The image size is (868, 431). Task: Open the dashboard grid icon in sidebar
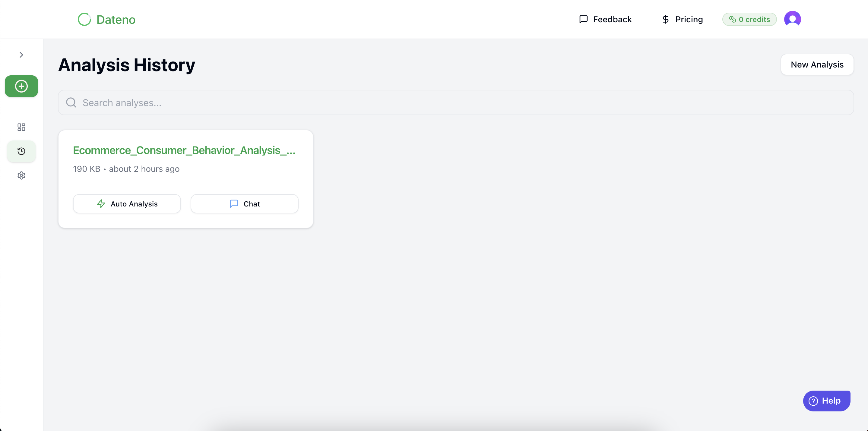coord(21,127)
